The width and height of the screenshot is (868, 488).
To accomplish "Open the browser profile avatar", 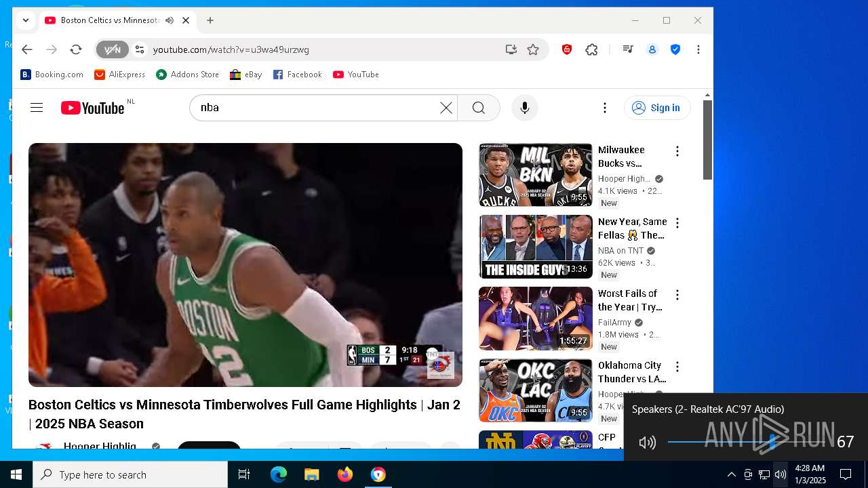I will (x=652, y=49).
